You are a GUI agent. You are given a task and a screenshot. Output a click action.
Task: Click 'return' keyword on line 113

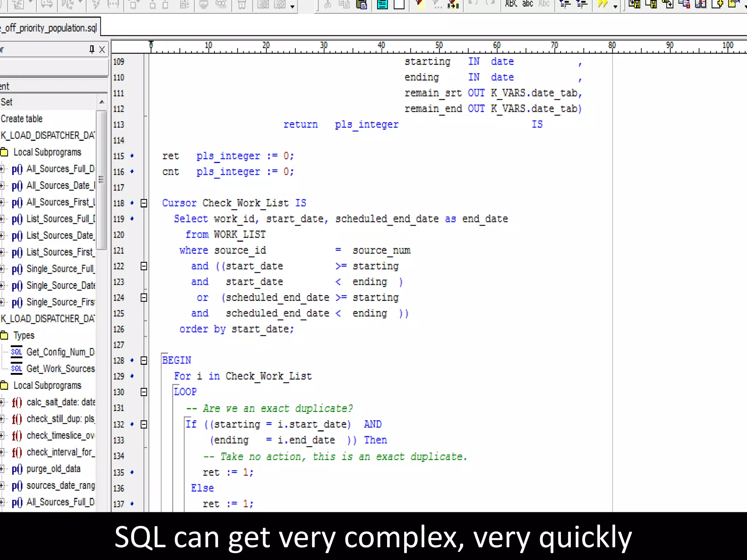(x=301, y=125)
